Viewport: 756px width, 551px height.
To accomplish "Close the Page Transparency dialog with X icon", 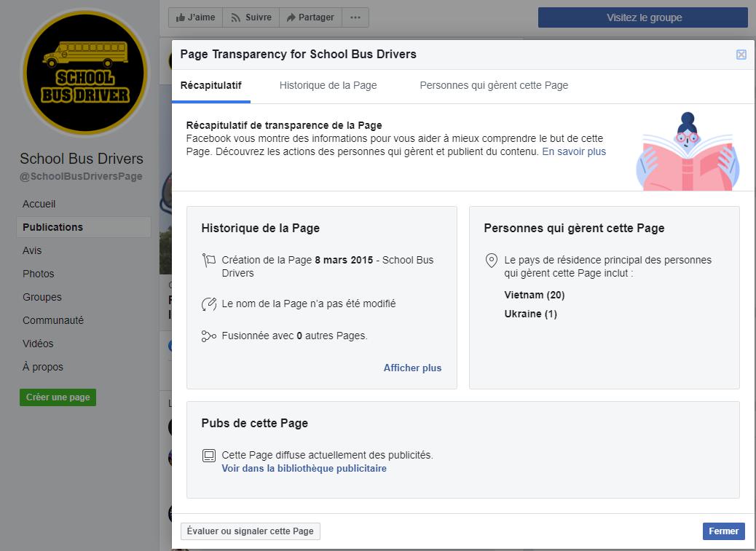I will tap(741, 55).
